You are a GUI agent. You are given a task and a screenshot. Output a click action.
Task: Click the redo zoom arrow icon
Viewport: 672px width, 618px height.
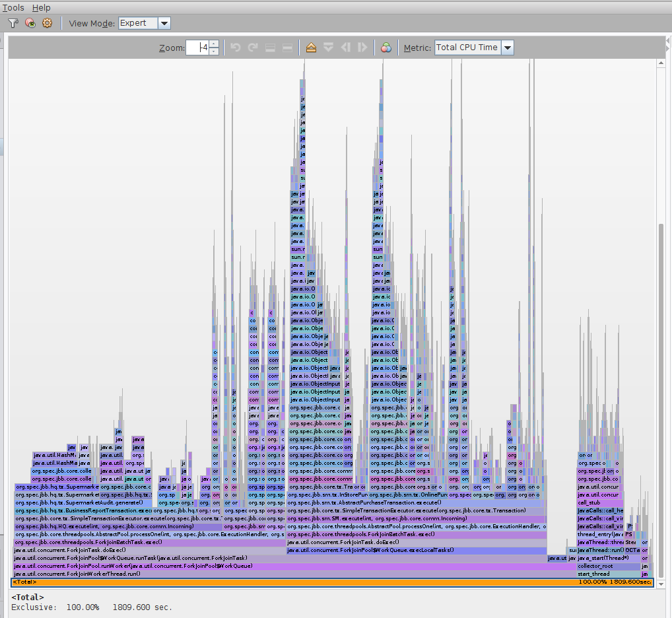[253, 47]
